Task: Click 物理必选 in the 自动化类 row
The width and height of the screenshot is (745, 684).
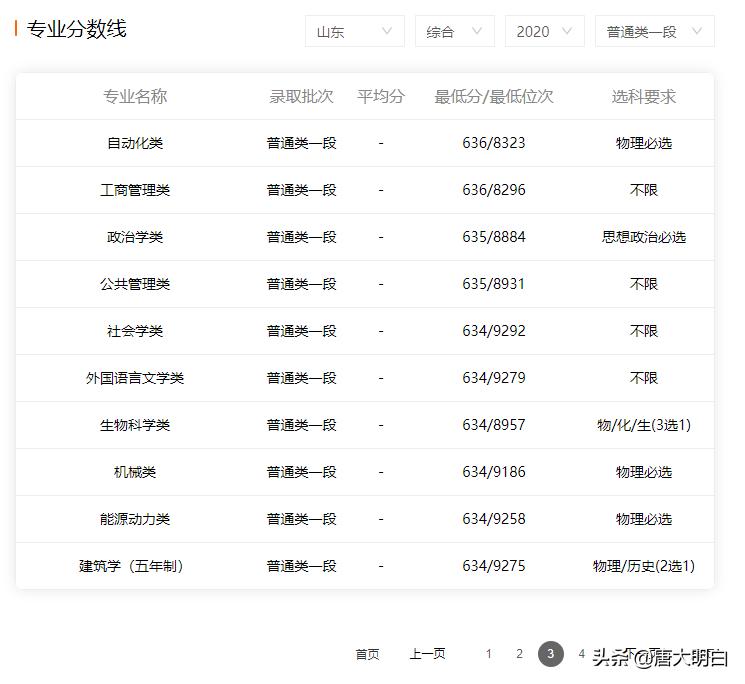Action: coord(644,143)
